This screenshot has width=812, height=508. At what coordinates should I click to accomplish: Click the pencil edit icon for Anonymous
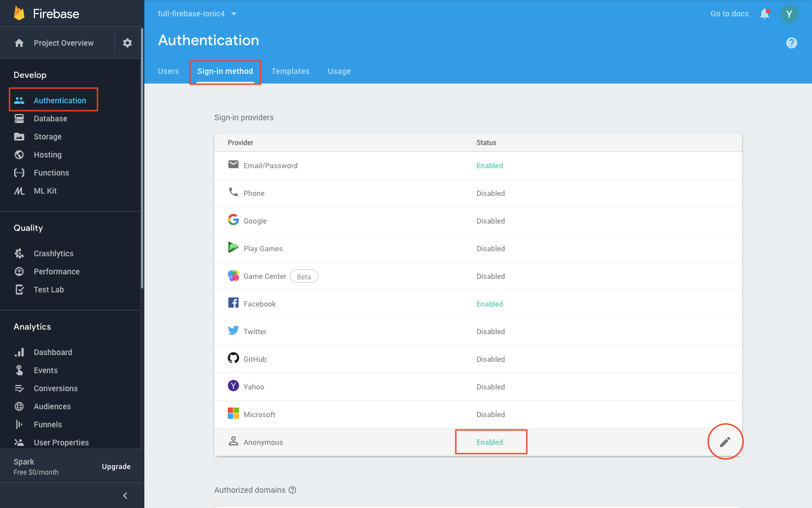(x=725, y=442)
